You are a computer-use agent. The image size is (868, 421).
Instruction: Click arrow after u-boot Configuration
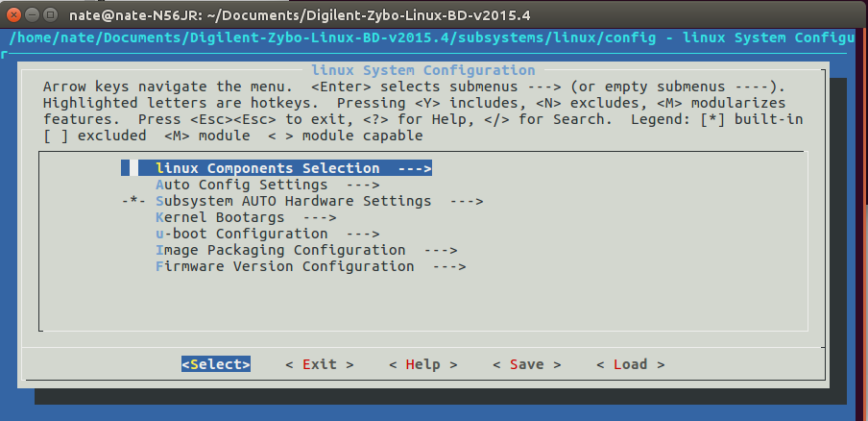click(363, 234)
